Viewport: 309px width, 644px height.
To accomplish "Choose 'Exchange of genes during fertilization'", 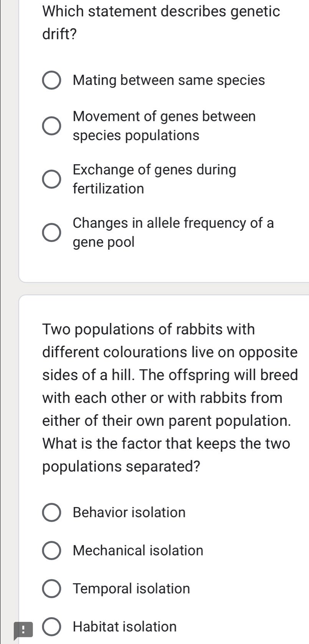I will point(52,179).
